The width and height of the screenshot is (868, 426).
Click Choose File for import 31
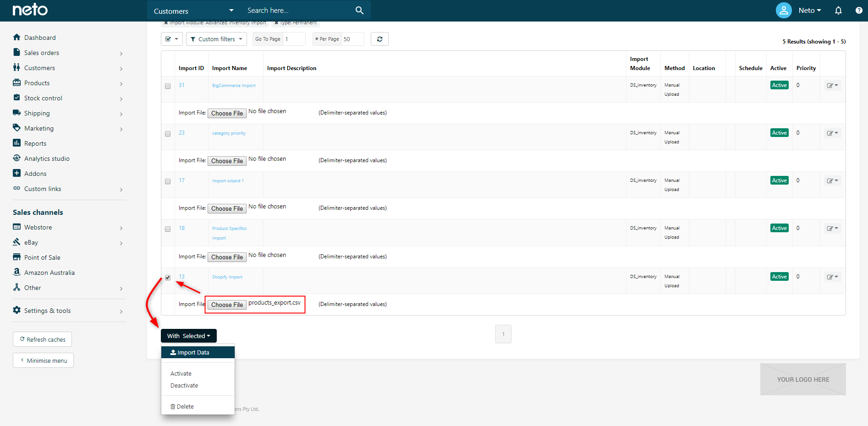pyautogui.click(x=227, y=113)
